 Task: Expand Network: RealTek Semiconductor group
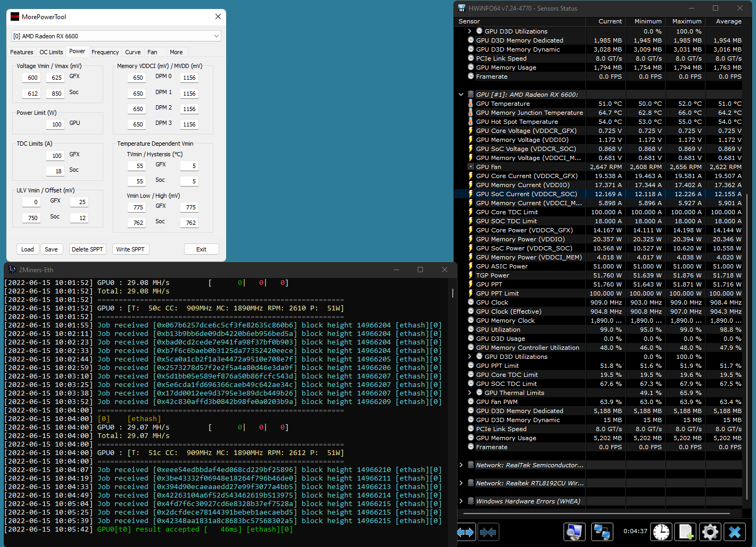pyautogui.click(x=461, y=465)
